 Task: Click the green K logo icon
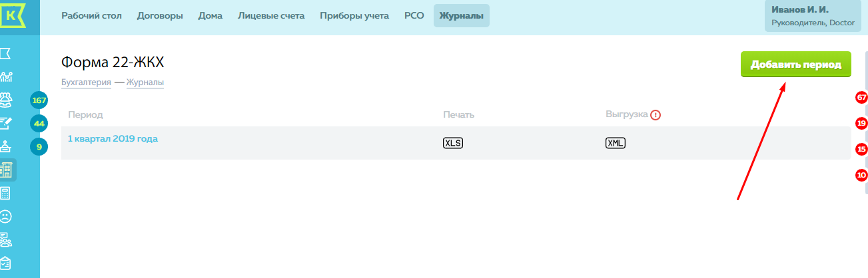(11, 16)
